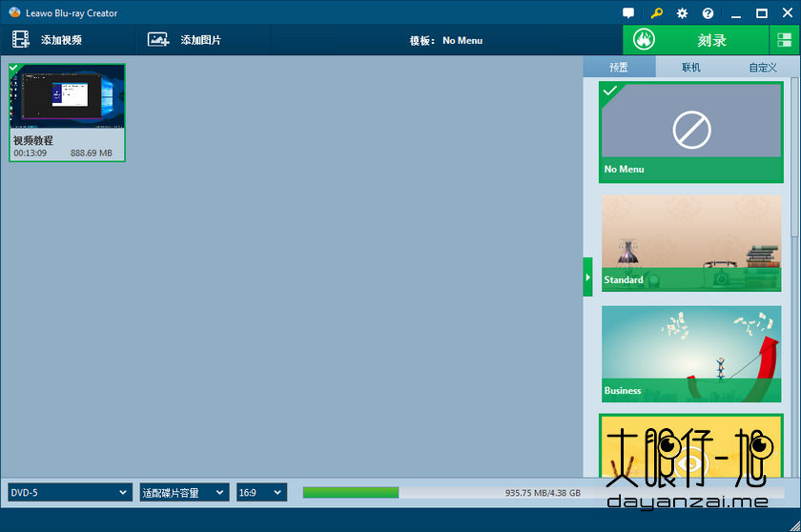Collapse the template panel with green arrow
801x532 pixels.
[x=588, y=276]
